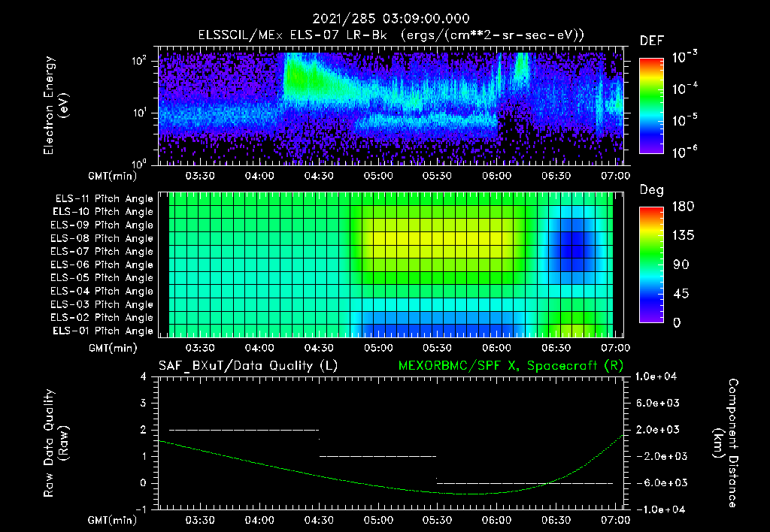Click the Raw Data Quality (Raw) axis title
The height and width of the screenshot is (532, 770).
[x=56, y=443]
